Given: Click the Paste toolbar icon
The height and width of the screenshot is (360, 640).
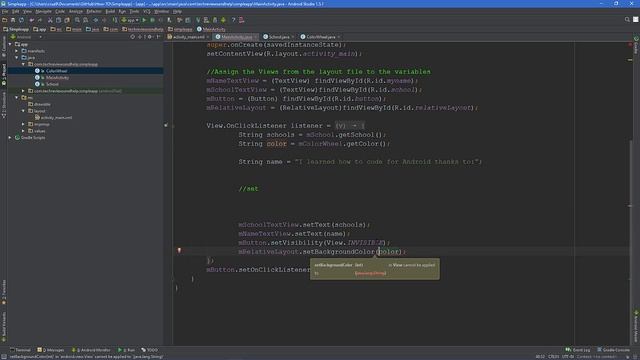Looking at the screenshot, I should [x=67, y=20].
